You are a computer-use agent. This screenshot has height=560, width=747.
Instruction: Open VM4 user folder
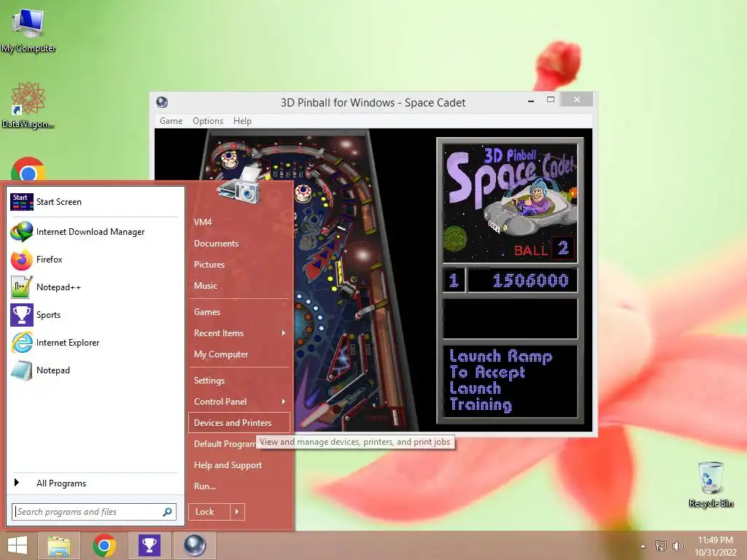(203, 222)
